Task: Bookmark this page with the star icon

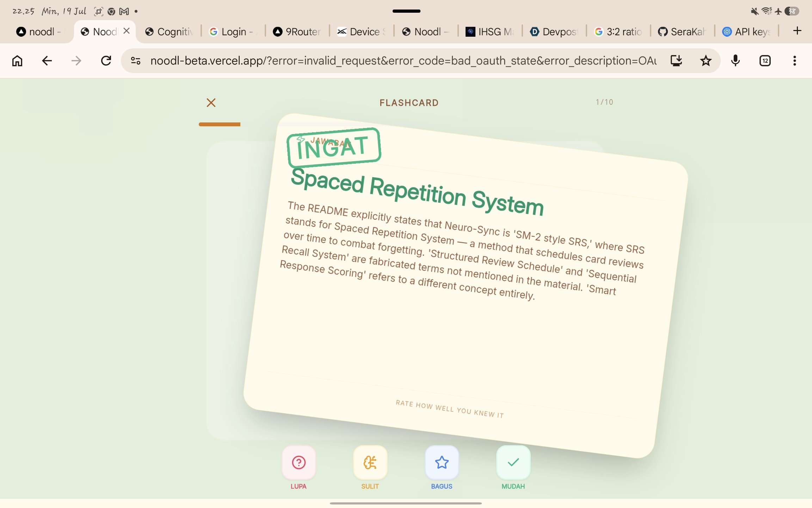Action: pyautogui.click(x=706, y=61)
